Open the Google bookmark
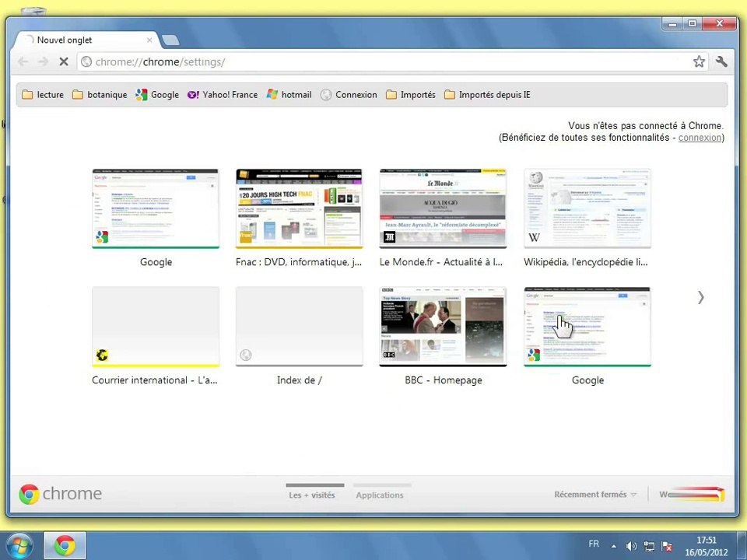 (157, 95)
